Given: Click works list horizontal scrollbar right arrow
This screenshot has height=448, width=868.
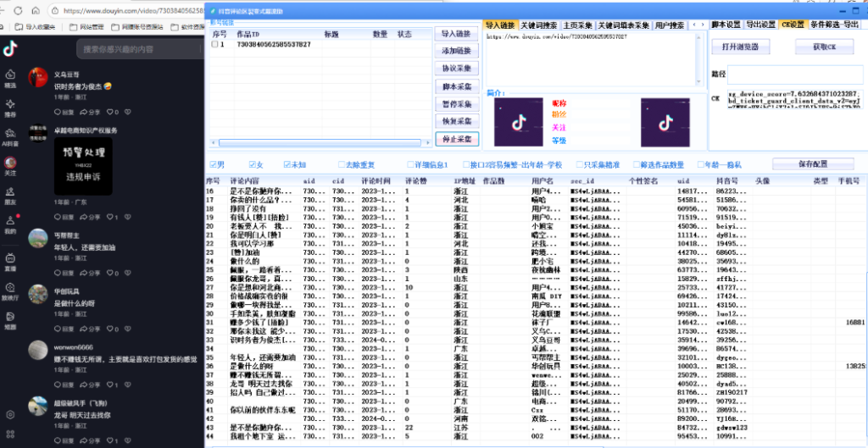Looking at the screenshot, I should pos(427,142).
